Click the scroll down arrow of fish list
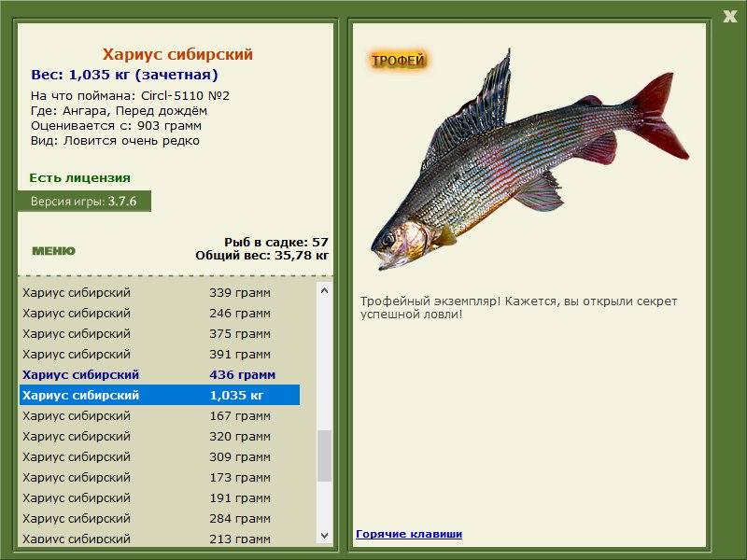 click(324, 535)
